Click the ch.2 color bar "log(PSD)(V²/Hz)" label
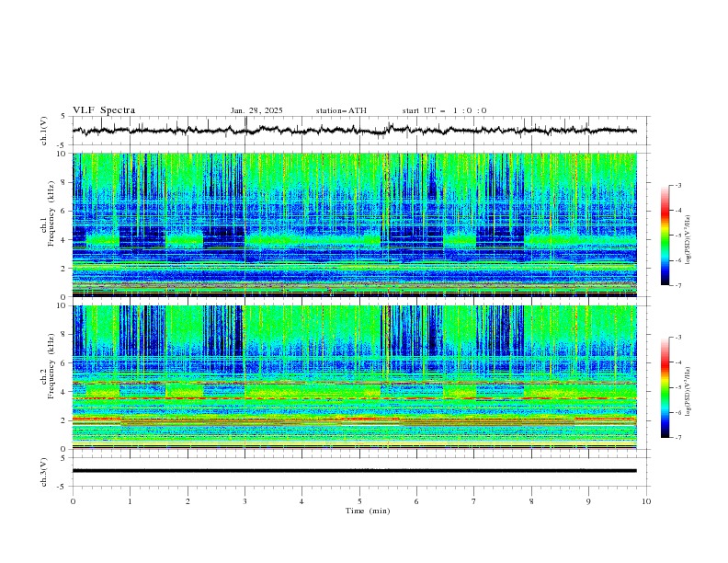 point(688,391)
